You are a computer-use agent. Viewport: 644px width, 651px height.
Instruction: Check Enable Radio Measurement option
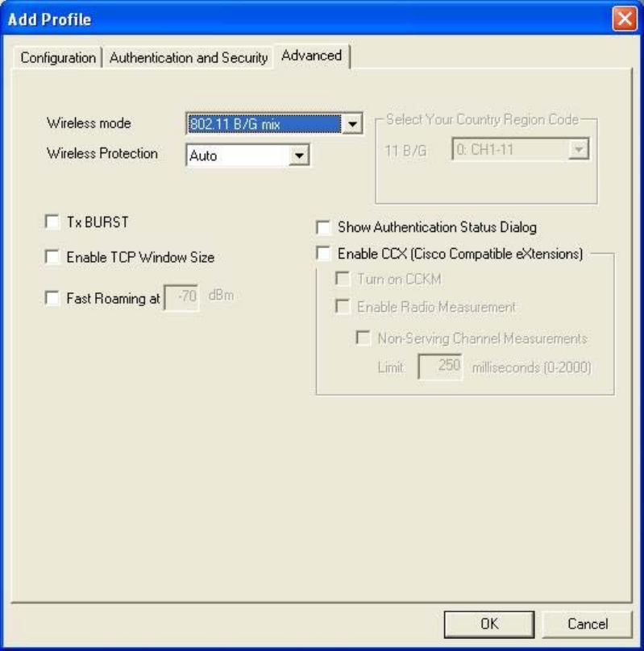(x=343, y=307)
